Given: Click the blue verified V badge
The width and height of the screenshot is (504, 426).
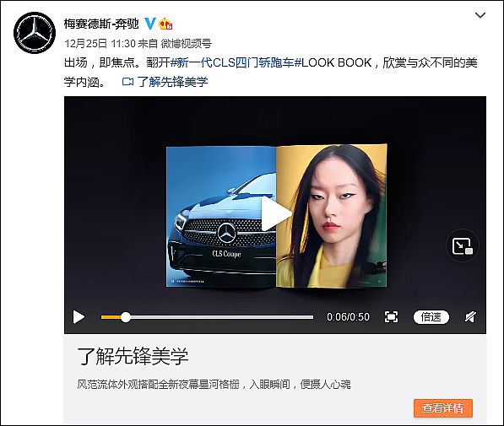Looking at the screenshot, I should (x=149, y=24).
